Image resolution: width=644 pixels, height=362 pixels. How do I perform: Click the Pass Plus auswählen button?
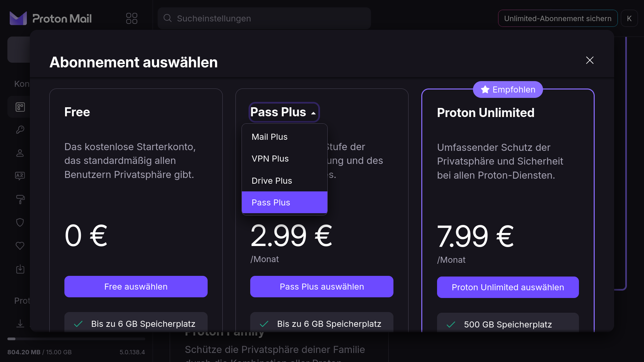(322, 287)
